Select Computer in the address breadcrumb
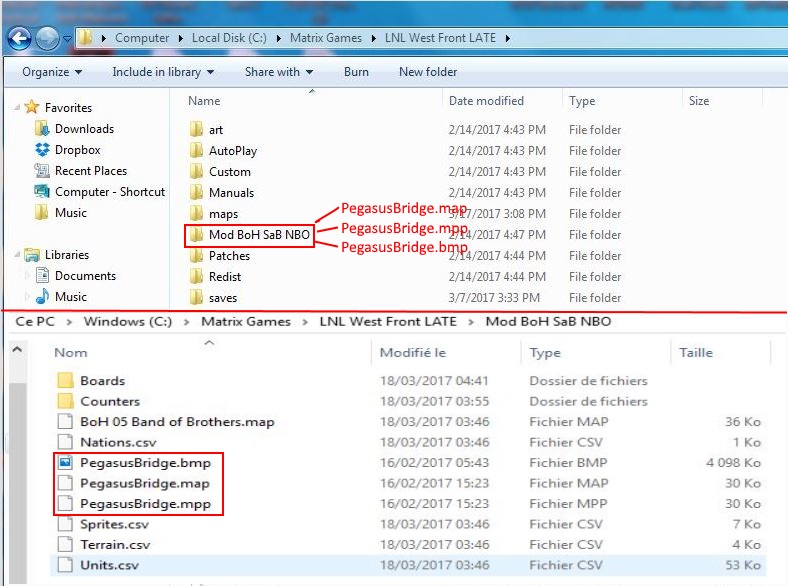The height and width of the screenshot is (586, 788). 142,38
